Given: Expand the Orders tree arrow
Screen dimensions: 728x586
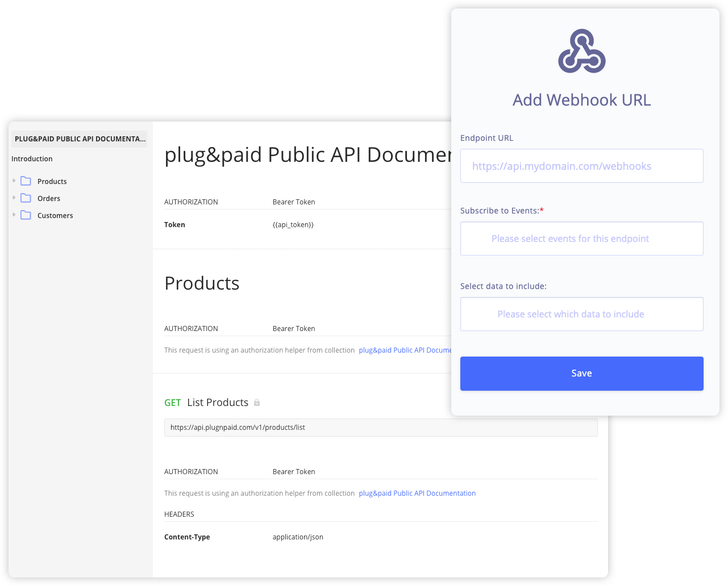Looking at the screenshot, I should coord(14,198).
